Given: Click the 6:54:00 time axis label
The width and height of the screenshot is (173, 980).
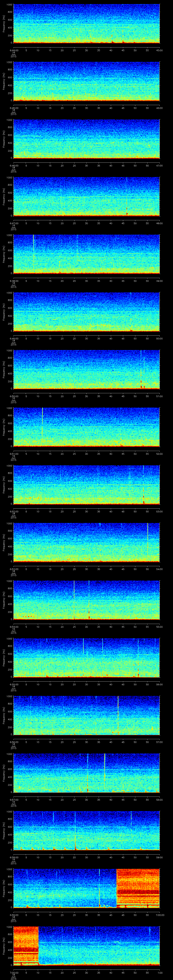Looking at the screenshot, I should pos(14,627).
